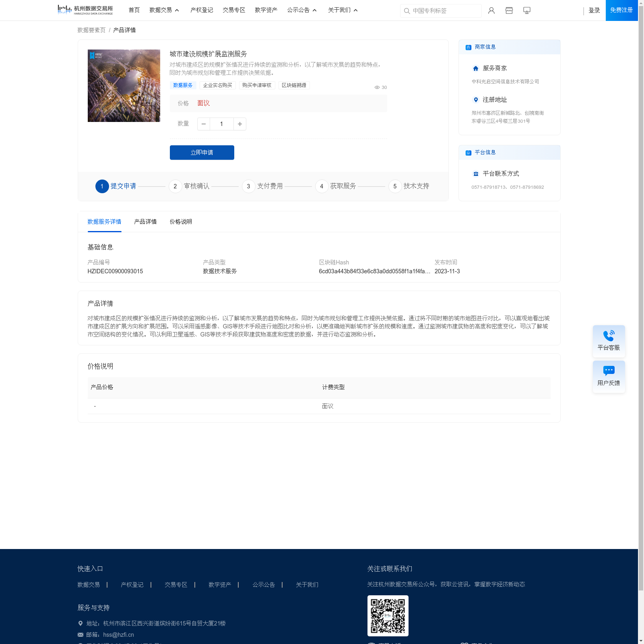Click product number HZIDEC00900093015
Image resolution: width=644 pixels, height=644 pixels.
[x=115, y=271]
